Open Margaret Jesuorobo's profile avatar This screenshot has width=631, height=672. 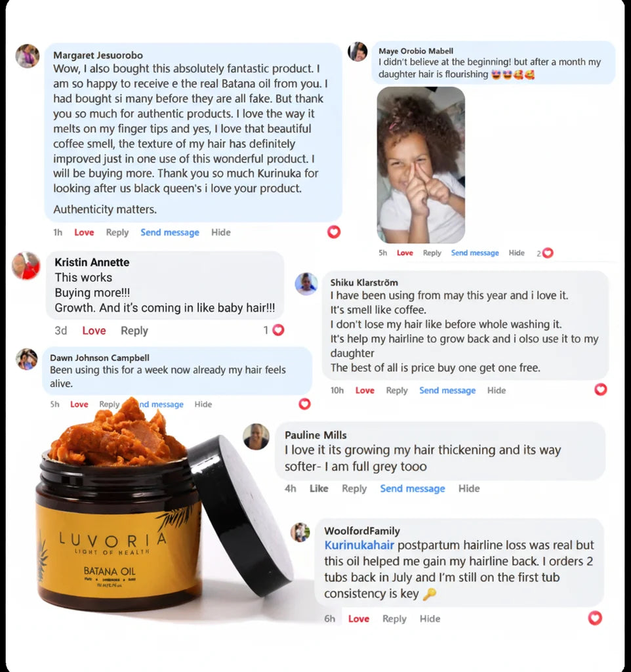coord(28,56)
